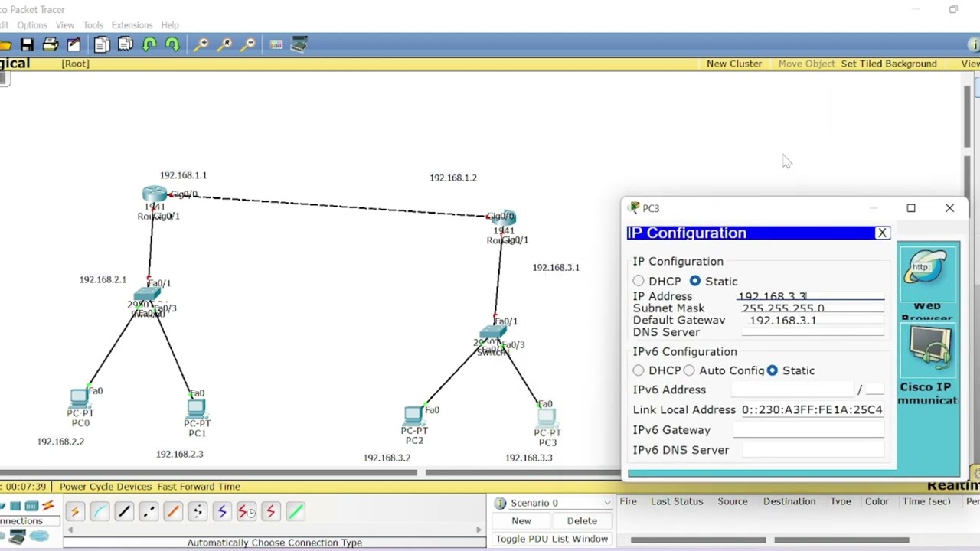The image size is (980, 551).
Task: Open the Activity Wizard pencil icon
Action: coord(74,45)
